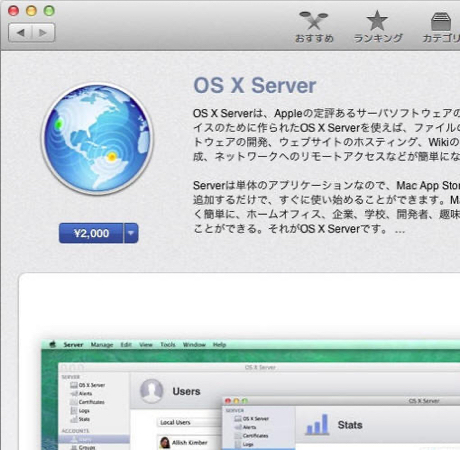460x450 pixels.
Task: Click the second paragraph starting Serverは単体の
Action: (x=326, y=207)
